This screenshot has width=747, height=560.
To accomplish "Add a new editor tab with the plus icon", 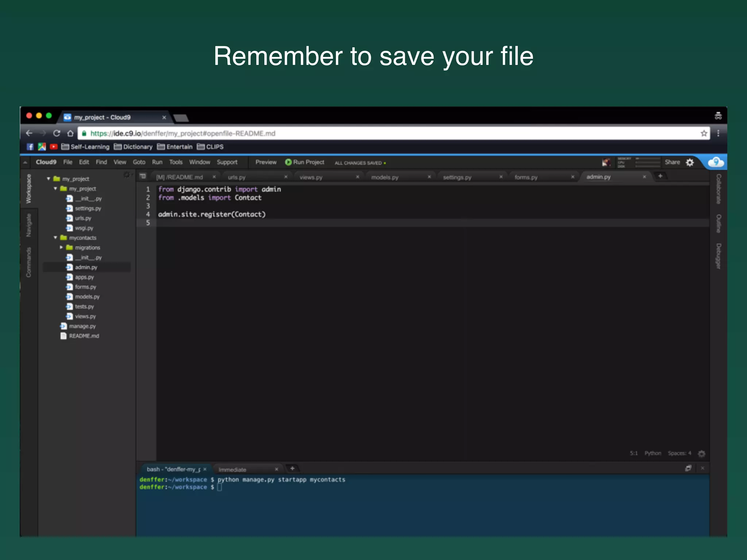I will coord(660,176).
